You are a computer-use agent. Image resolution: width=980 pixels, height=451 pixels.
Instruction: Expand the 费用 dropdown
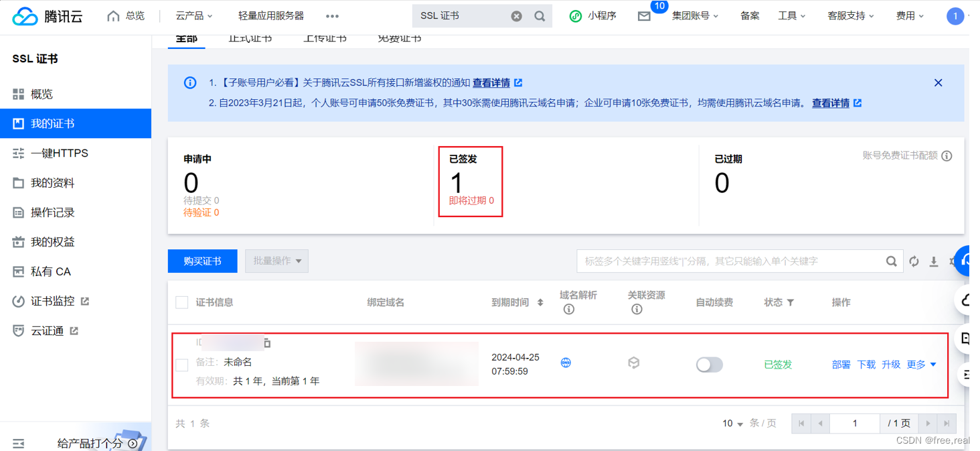[910, 15]
